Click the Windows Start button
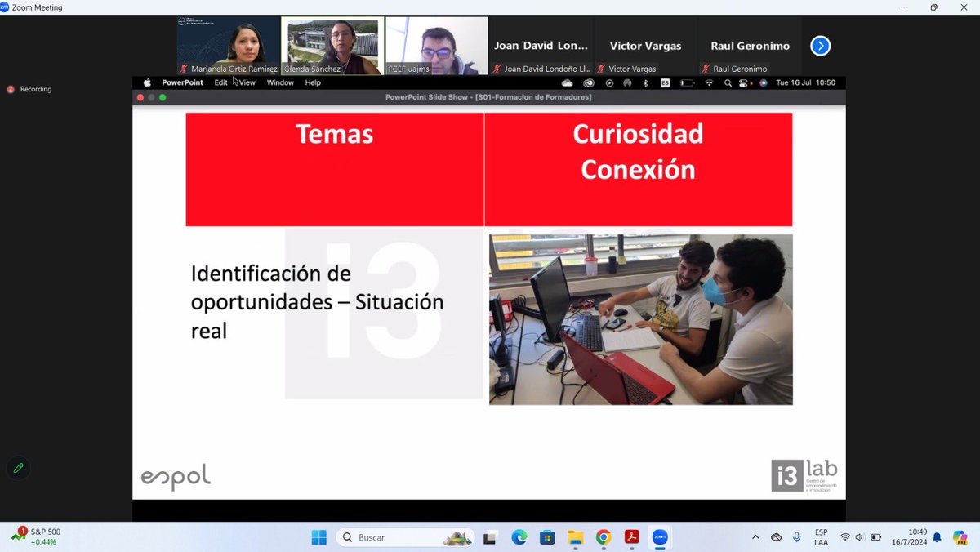 tap(318, 537)
